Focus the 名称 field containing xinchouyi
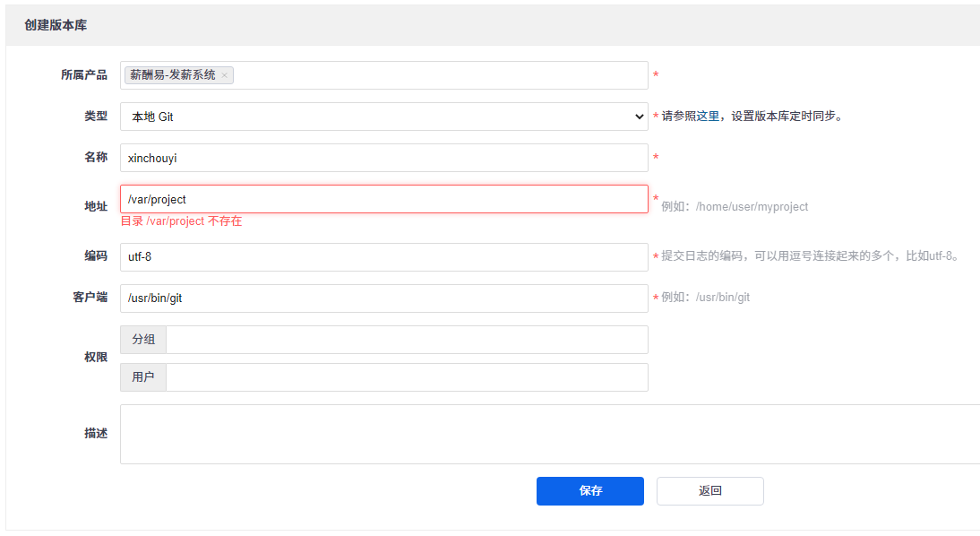Image resolution: width=980 pixels, height=536 pixels. coord(383,158)
